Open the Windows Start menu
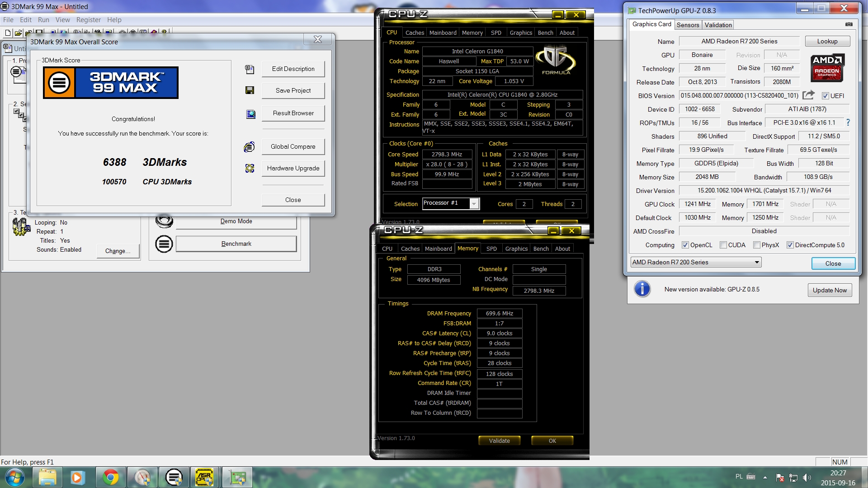868x488 pixels. [14, 477]
